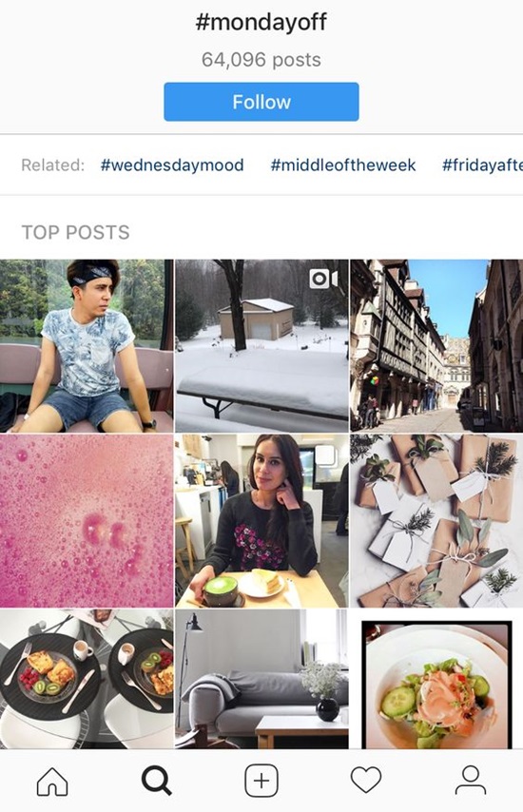523x812 pixels.
Task: Go to the Home feed icon
Action: [x=52, y=781]
